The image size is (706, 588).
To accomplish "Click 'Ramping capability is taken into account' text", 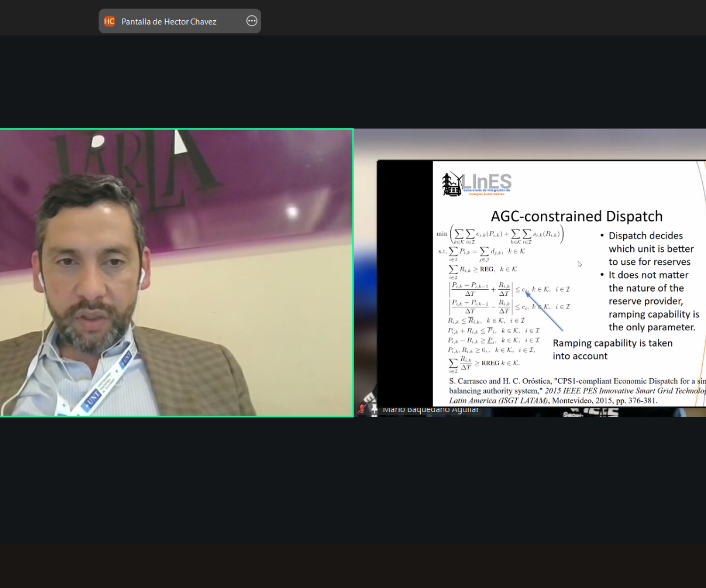I will [x=612, y=350].
